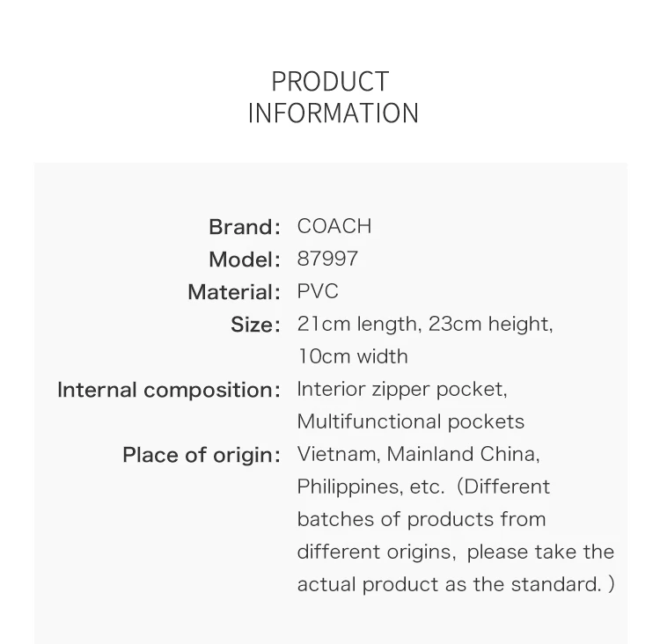Image resolution: width=660 pixels, height=644 pixels.
Task: Click the different origins, please take the line
Action: pos(456,552)
